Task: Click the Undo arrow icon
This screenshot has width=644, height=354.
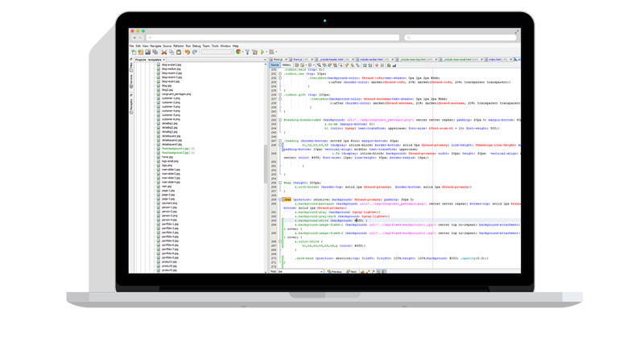Action: [187, 51]
